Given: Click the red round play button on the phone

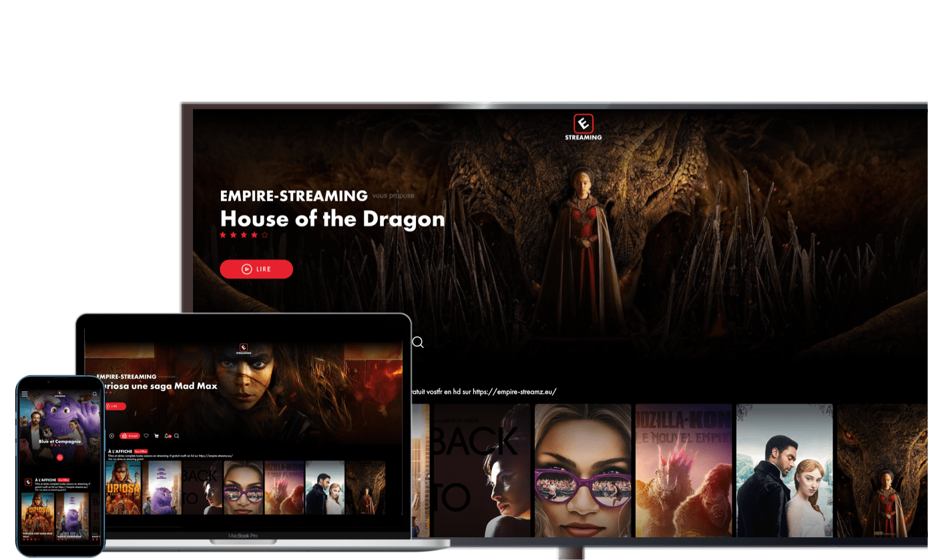Looking at the screenshot, I should coord(60,457).
